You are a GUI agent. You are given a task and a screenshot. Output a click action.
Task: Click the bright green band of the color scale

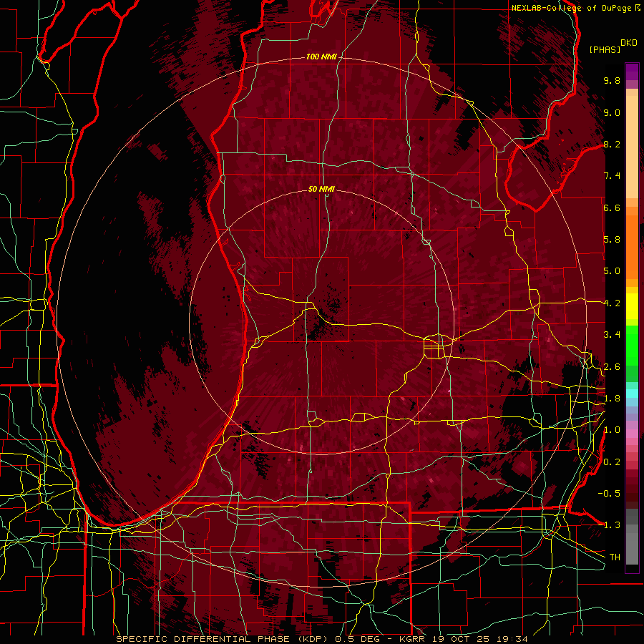tap(632, 345)
